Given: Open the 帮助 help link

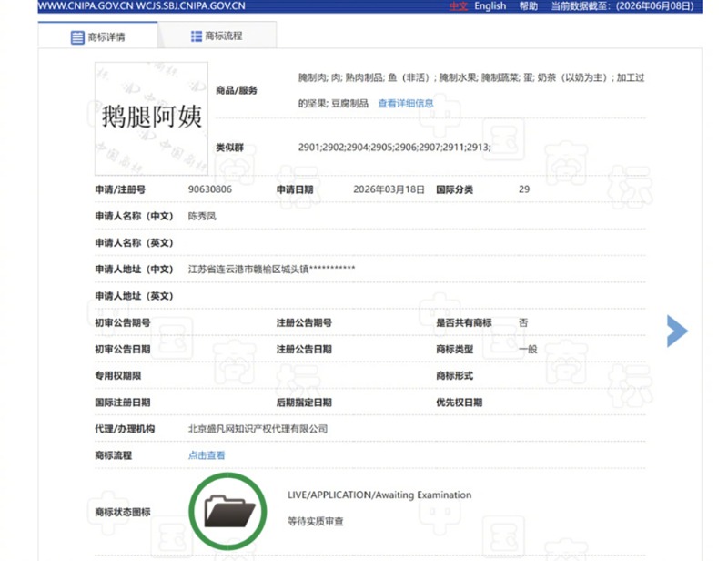Looking at the screenshot, I should [x=529, y=6].
